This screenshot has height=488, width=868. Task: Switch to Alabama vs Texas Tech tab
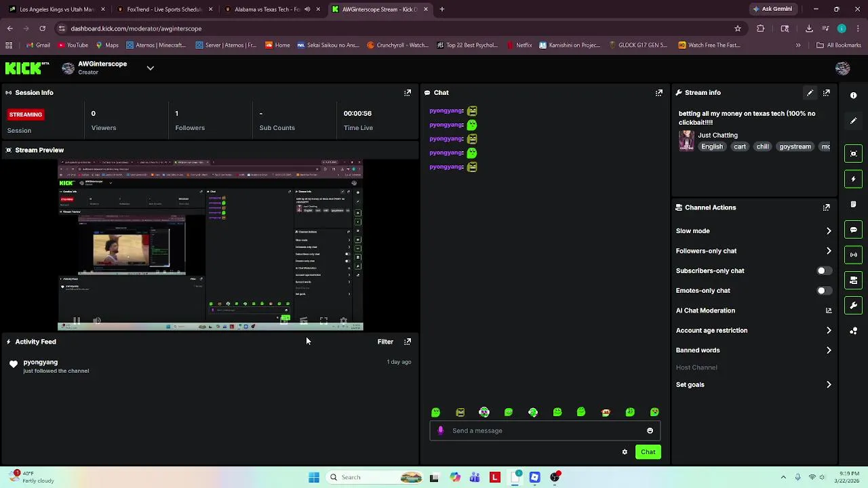[x=273, y=9]
